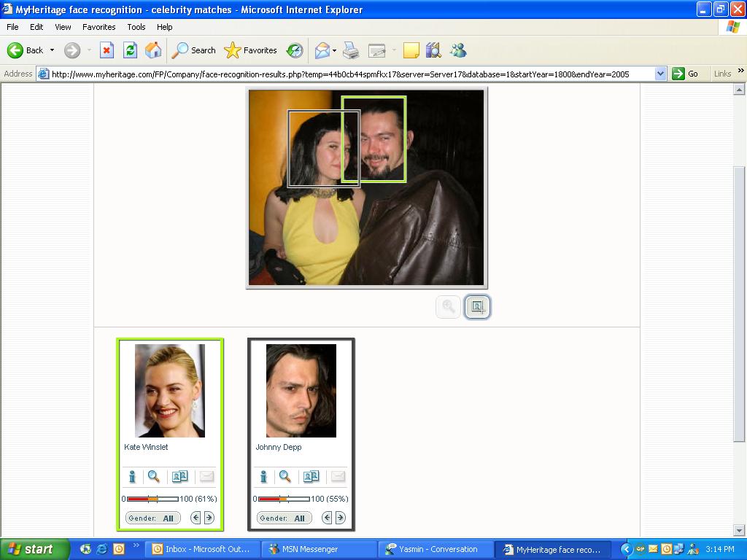Expand the Mail button dropdown arrow
747x560 pixels.
tap(334, 50)
